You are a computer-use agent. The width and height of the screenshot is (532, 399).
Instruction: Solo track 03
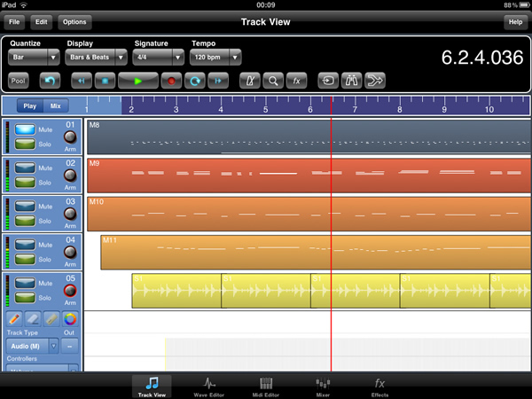click(x=25, y=221)
